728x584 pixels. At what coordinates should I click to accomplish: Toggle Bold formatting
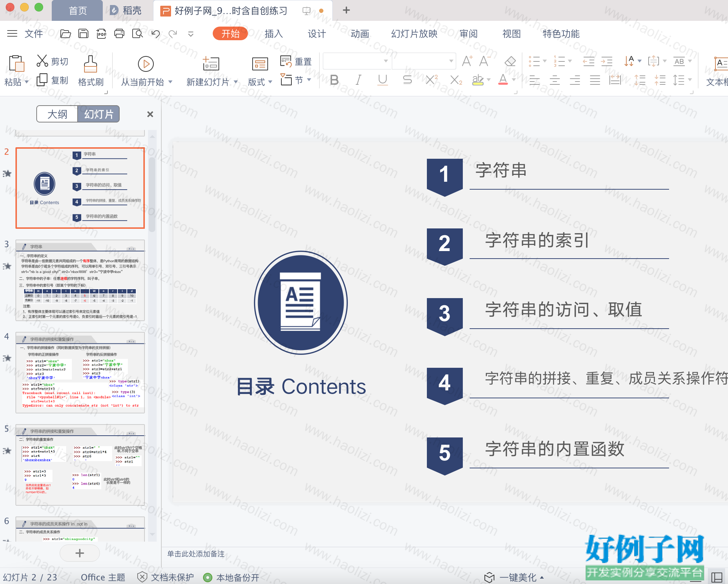[x=334, y=80]
